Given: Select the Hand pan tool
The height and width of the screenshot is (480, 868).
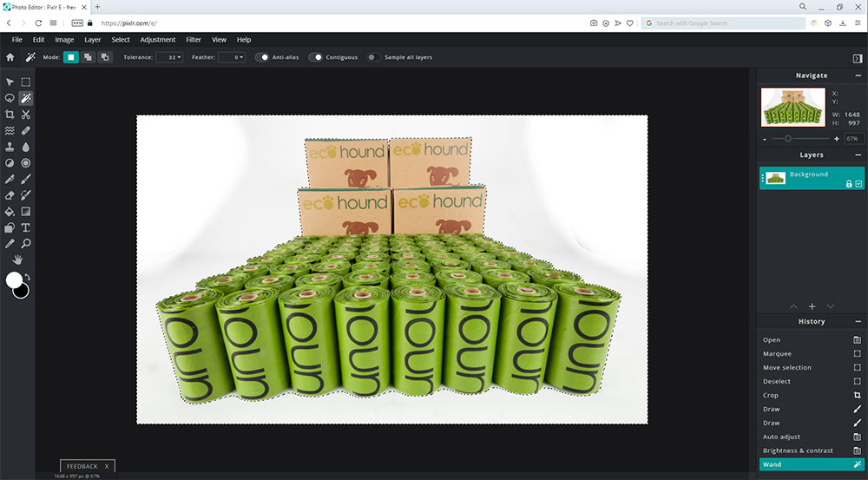Looking at the screenshot, I should tap(17, 260).
